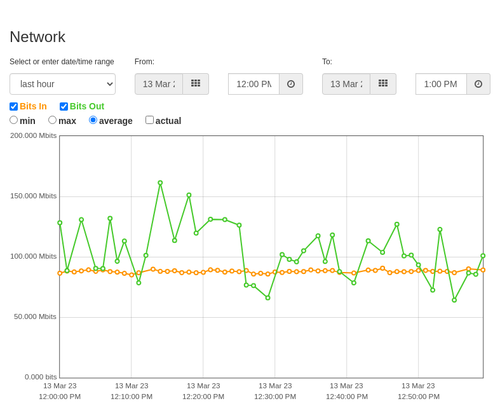Click the 'To:' label
This screenshot has height=403, width=500.
coord(327,62)
